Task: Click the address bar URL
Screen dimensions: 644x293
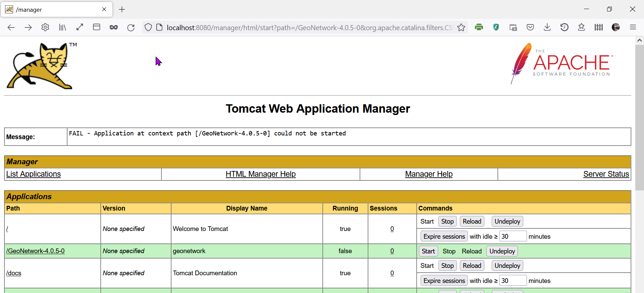Action: [x=309, y=27]
